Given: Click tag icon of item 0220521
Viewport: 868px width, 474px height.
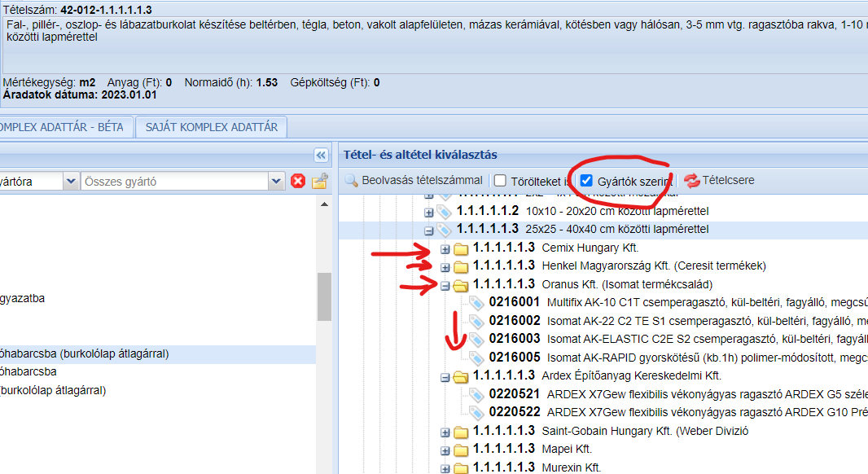Looking at the screenshot, I should tap(476, 395).
